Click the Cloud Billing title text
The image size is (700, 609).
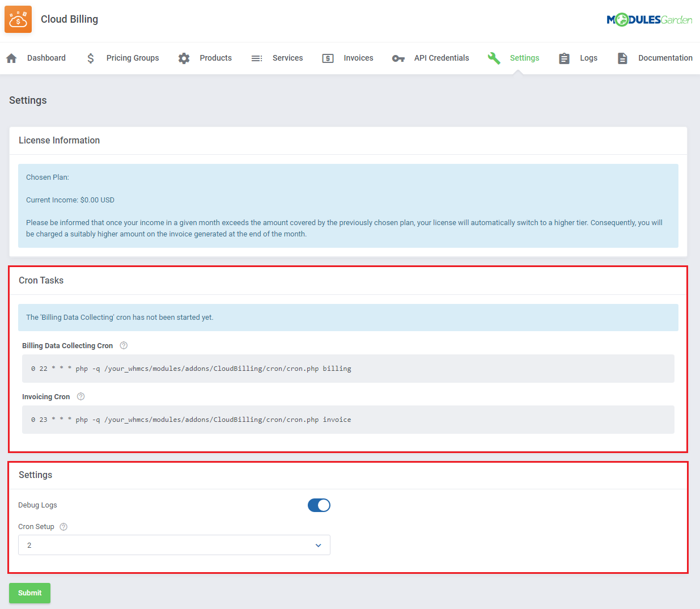pyautogui.click(x=69, y=19)
